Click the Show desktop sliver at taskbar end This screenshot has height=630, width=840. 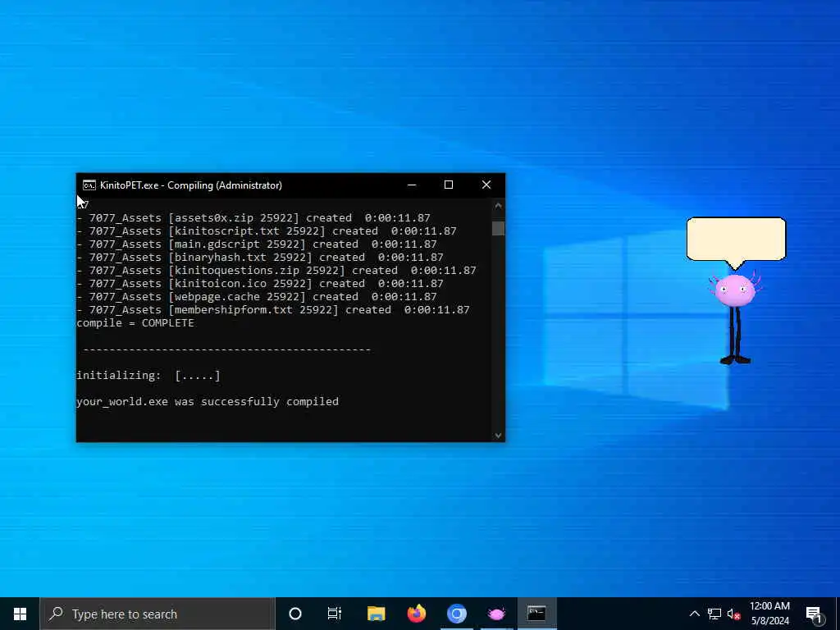(838, 614)
